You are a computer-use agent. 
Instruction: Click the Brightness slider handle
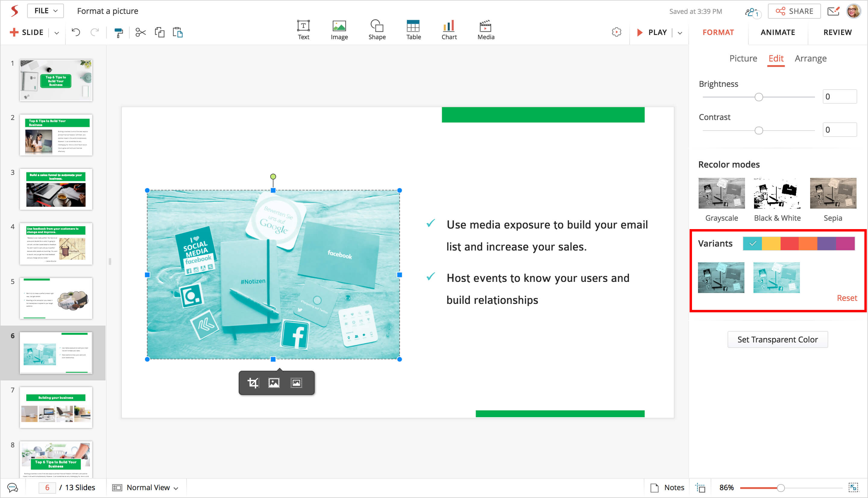[759, 97]
